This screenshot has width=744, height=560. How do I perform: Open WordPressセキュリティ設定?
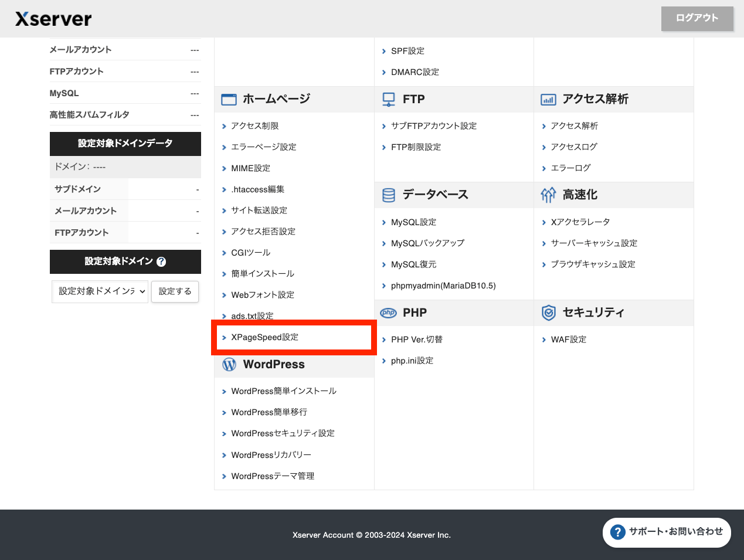tap(283, 433)
